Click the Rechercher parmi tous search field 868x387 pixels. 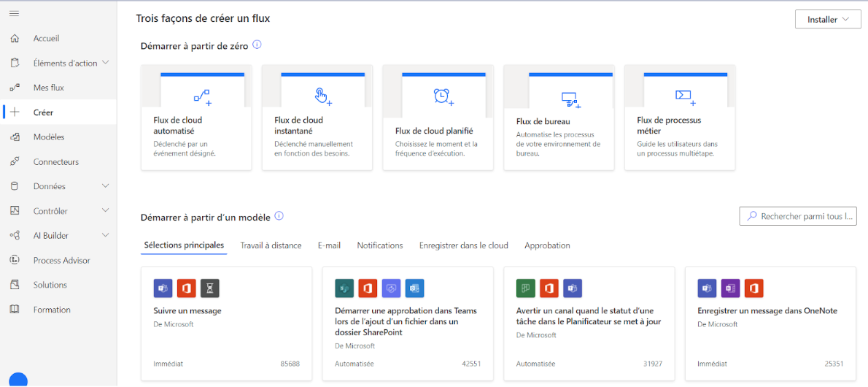798,216
